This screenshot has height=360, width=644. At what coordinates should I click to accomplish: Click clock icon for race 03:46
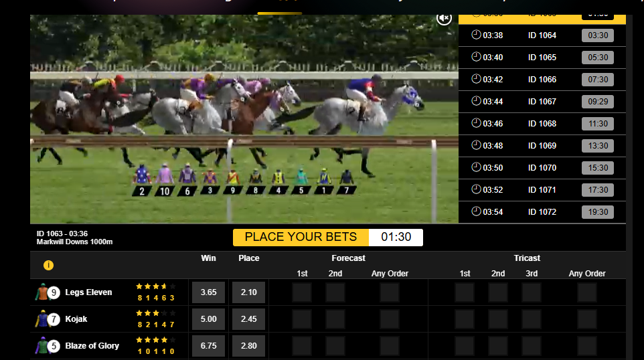(x=476, y=124)
